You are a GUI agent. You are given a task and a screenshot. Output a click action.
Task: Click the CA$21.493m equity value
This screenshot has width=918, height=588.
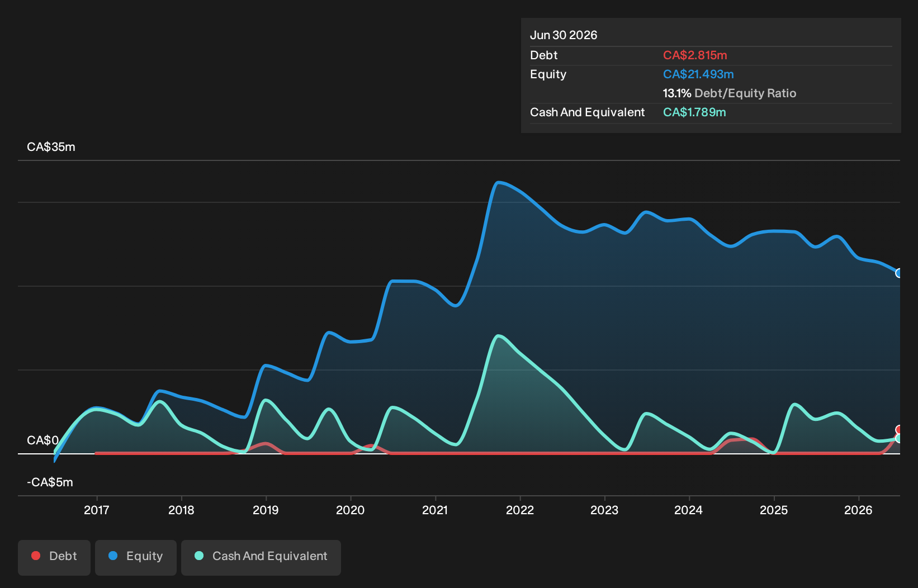click(x=698, y=74)
